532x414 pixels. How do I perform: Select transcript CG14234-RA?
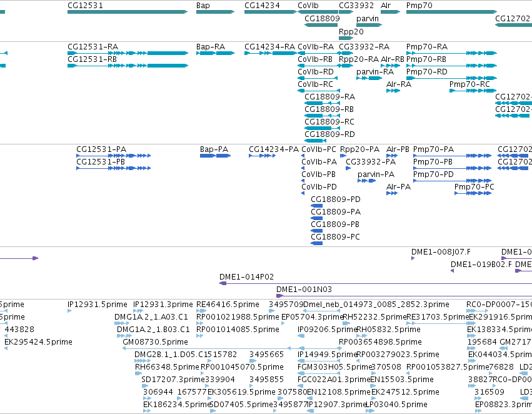click(x=271, y=53)
